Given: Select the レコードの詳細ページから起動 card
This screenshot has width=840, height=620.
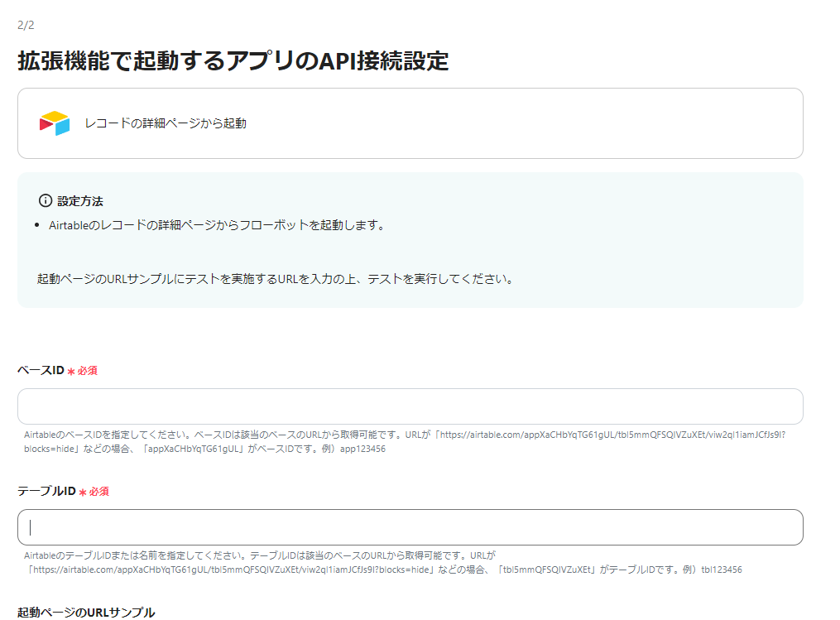Looking at the screenshot, I should (410, 123).
